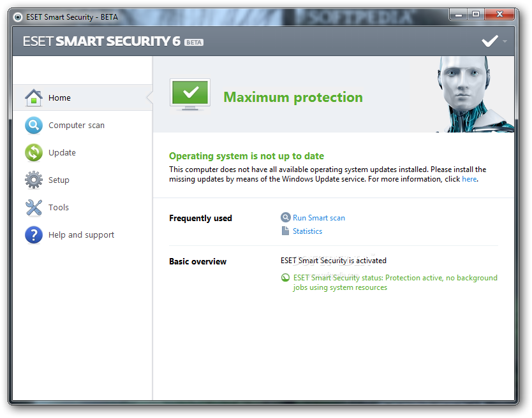Viewport: 532px width, 418px height.
Task: Click the ESET eye icon in title bar
Action: coord(18,17)
